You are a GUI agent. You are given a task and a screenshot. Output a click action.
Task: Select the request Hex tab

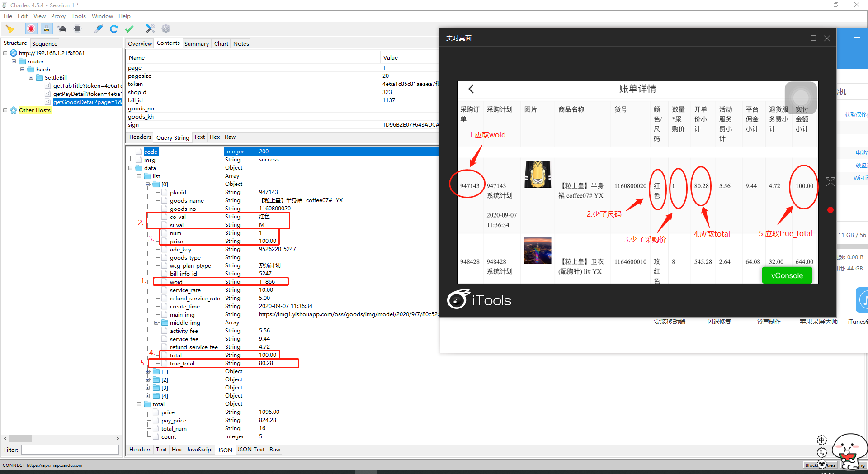click(x=215, y=137)
